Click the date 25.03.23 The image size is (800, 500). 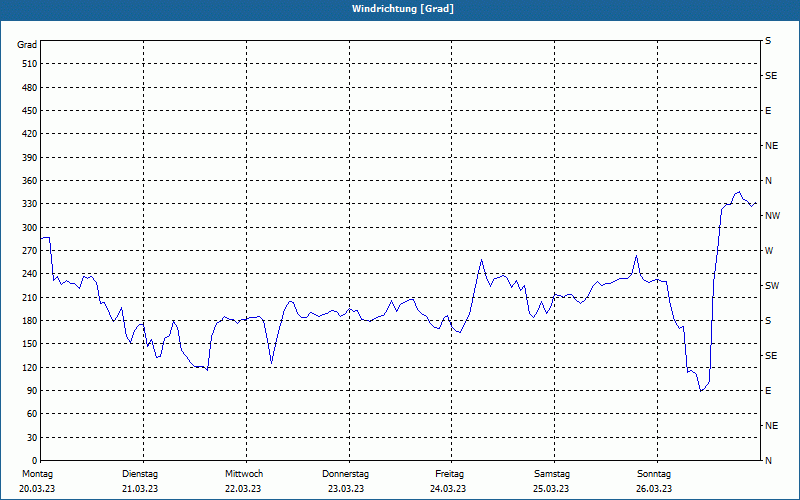(x=551, y=489)
